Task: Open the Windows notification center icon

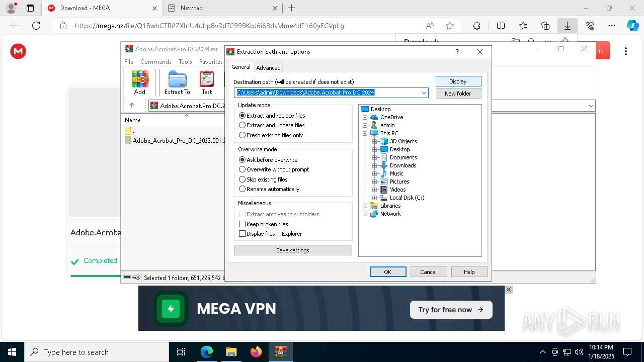Action: click(627, 352)
